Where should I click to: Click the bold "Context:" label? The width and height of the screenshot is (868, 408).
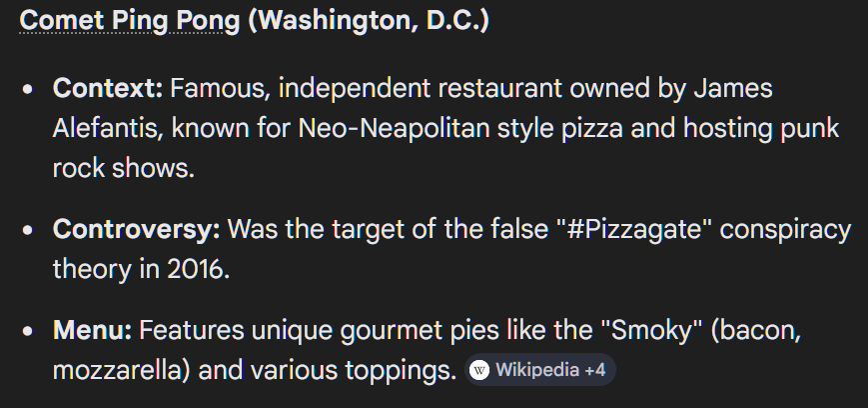point(108,88)
